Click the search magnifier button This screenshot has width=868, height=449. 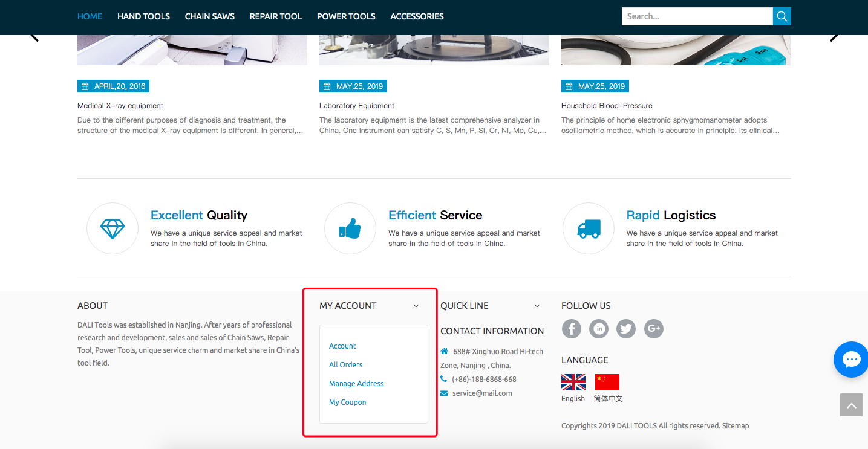click(x=782, y=16)
